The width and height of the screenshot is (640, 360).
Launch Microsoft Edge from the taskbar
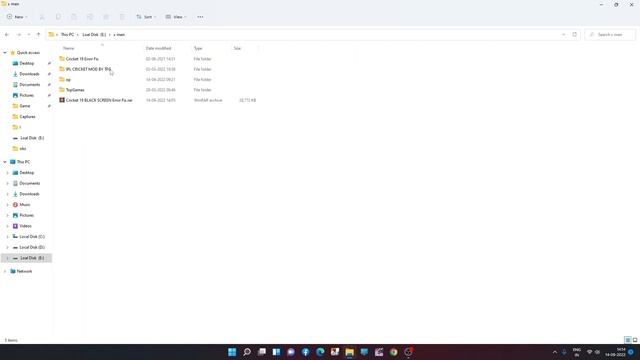click(320, 352)
